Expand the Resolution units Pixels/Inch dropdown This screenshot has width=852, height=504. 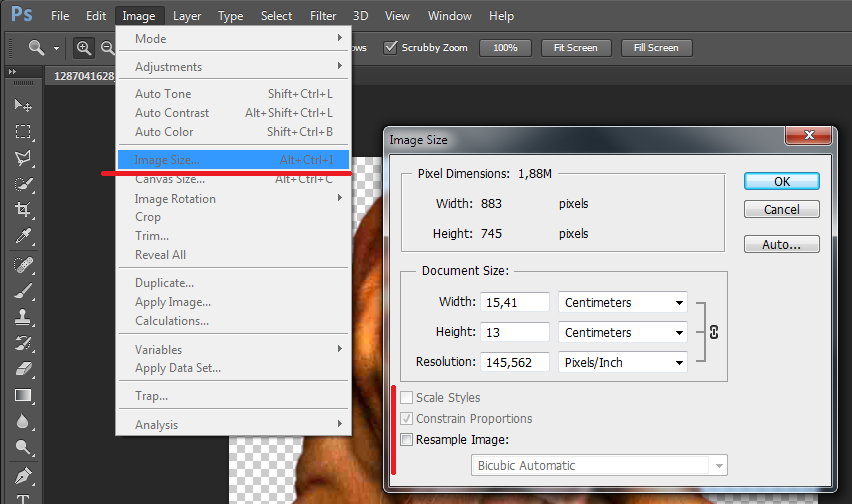pos(624,362)
